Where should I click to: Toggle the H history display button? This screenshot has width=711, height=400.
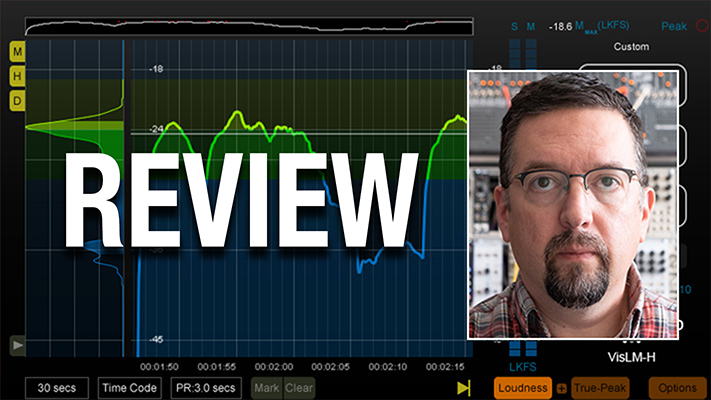coord(18,76)
